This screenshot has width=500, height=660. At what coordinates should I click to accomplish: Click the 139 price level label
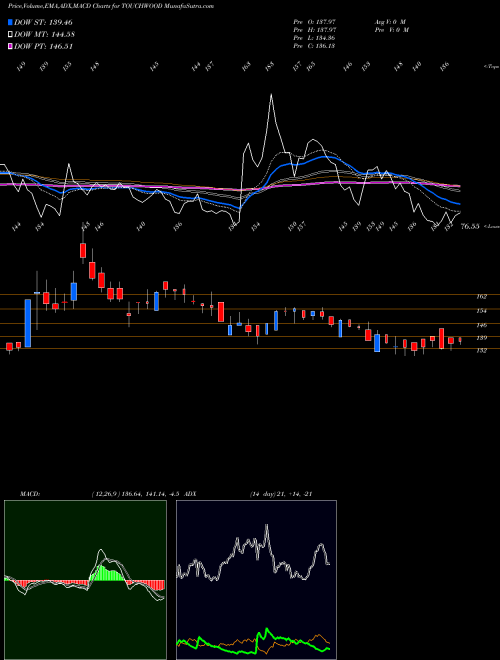pos(481,338)
